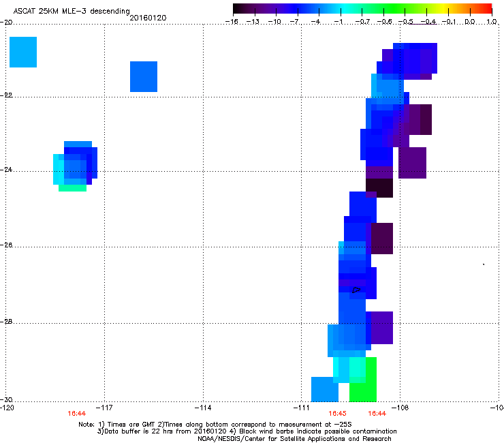The height and width of the screenshot is (443, 504).
Task: Click the '-111' longitude axis label
Action: click(301, 408)
